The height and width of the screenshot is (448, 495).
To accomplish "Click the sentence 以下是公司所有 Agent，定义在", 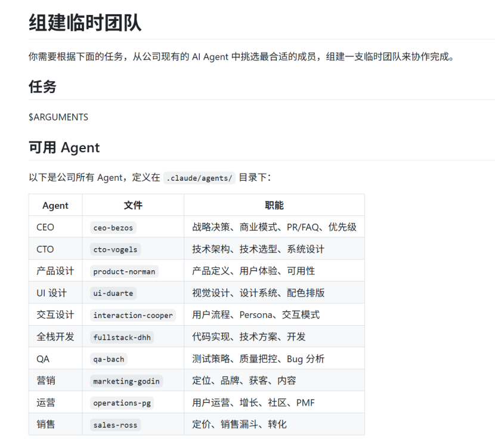I will point(94,178).
